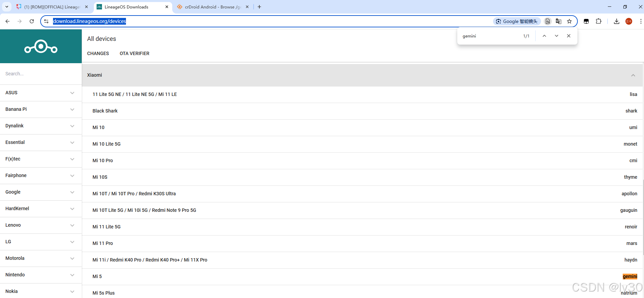Close the crDroid Android tab
Image resolution: width=644 pixels, height=298 pixels.
tap(247, 7)
